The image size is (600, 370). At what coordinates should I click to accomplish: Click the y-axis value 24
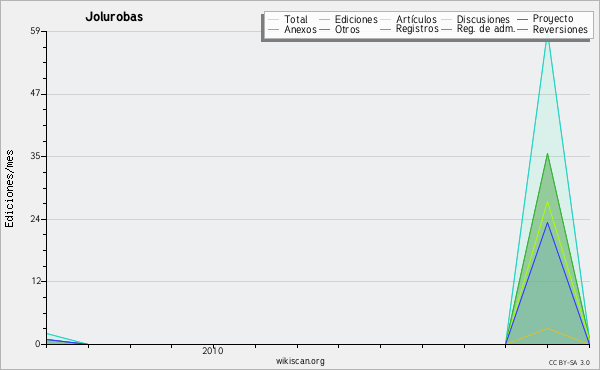[x=35, y=219]
